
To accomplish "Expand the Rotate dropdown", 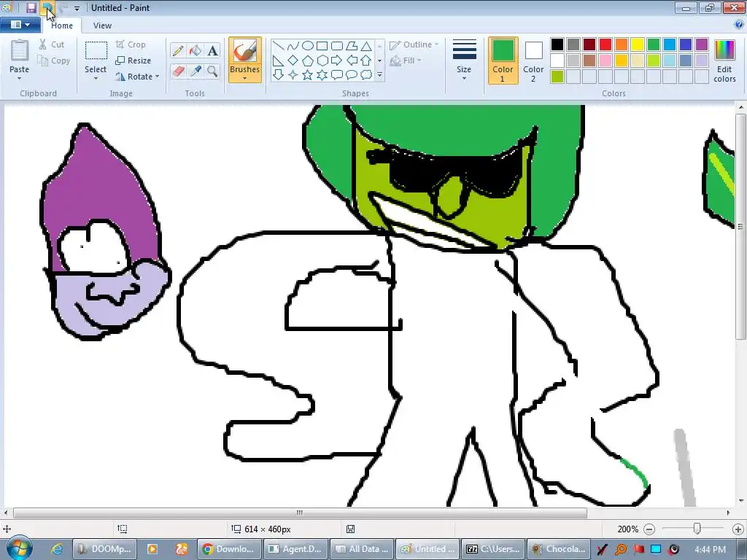I will pyautogui.click(x=158, y=77).
